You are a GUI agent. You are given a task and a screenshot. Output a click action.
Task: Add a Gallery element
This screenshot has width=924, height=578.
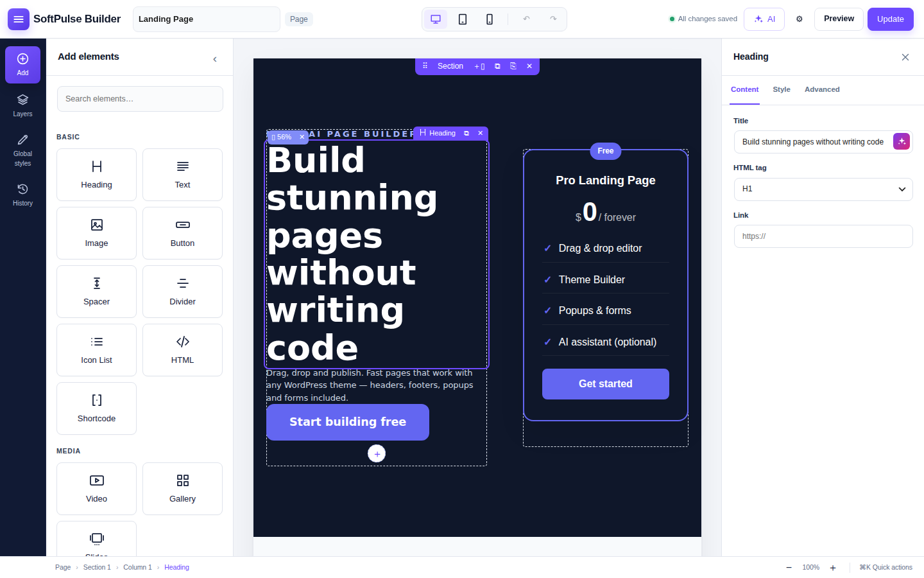[182, 489]
